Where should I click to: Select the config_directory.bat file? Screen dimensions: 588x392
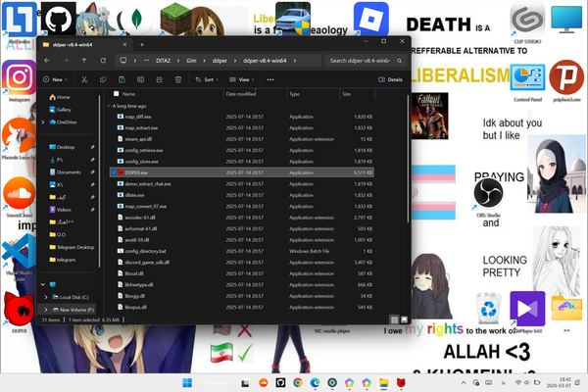[242, 251]
